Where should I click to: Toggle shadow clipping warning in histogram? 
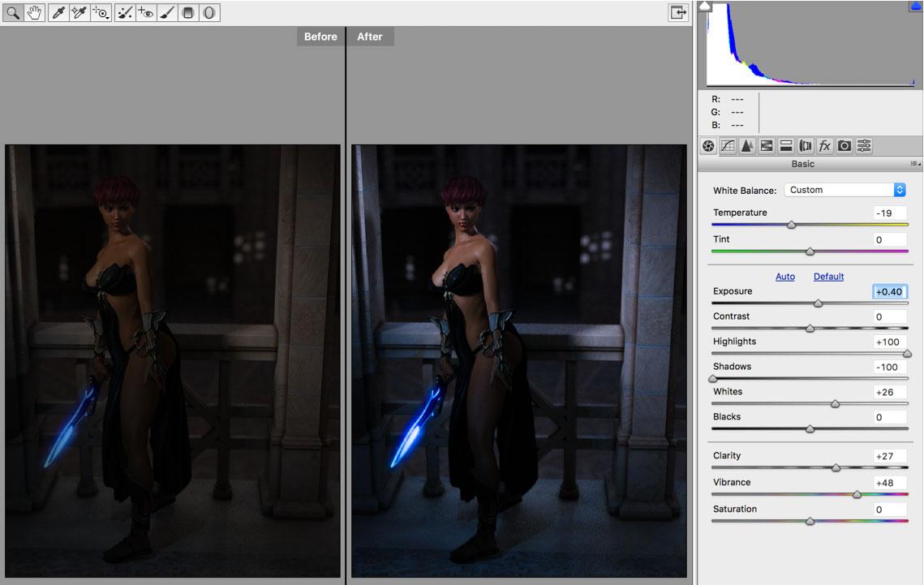[x=705, y=6]
